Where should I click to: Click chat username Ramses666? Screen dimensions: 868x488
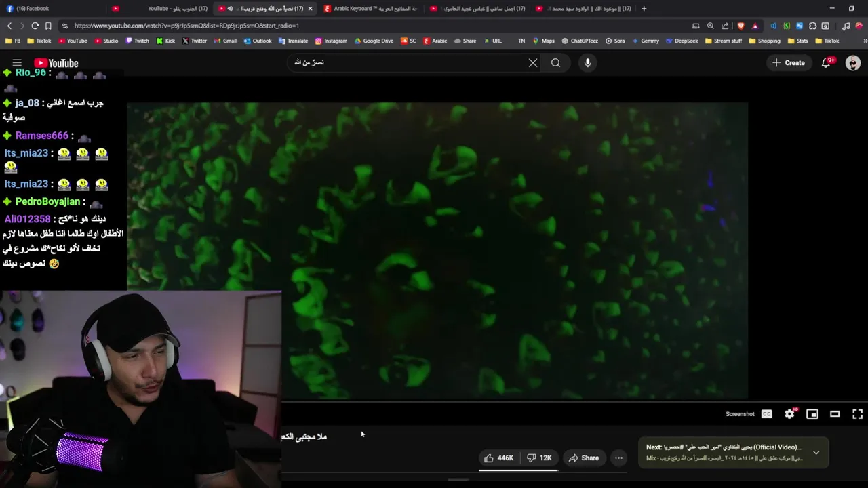[x=41, y=136]
